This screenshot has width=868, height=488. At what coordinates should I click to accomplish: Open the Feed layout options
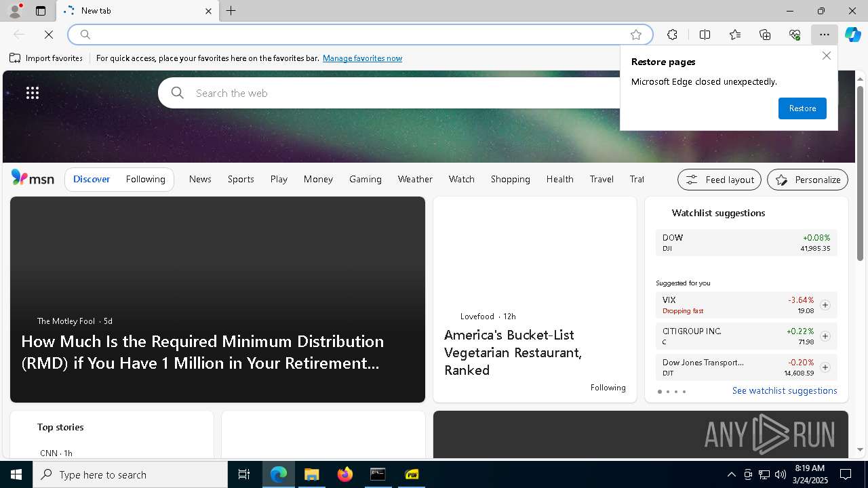(x=719, y=180)
